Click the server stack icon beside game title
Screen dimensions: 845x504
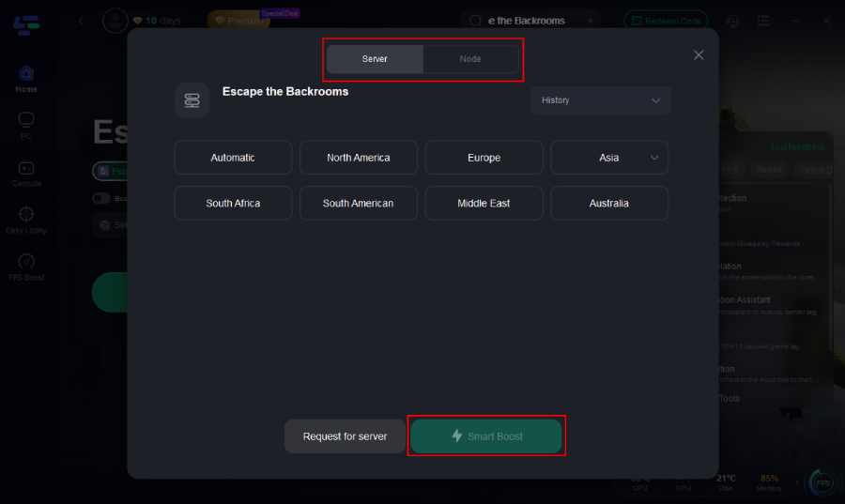tap(192, 100)
